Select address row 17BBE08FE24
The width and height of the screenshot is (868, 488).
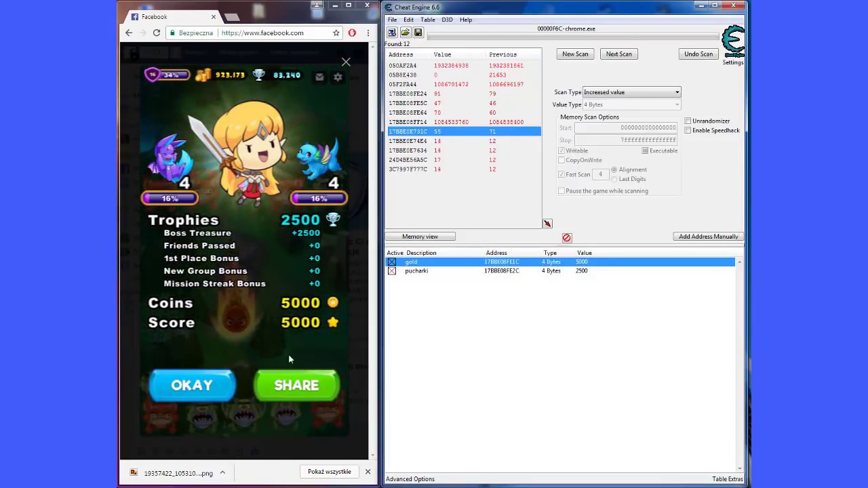pos(464,94)
